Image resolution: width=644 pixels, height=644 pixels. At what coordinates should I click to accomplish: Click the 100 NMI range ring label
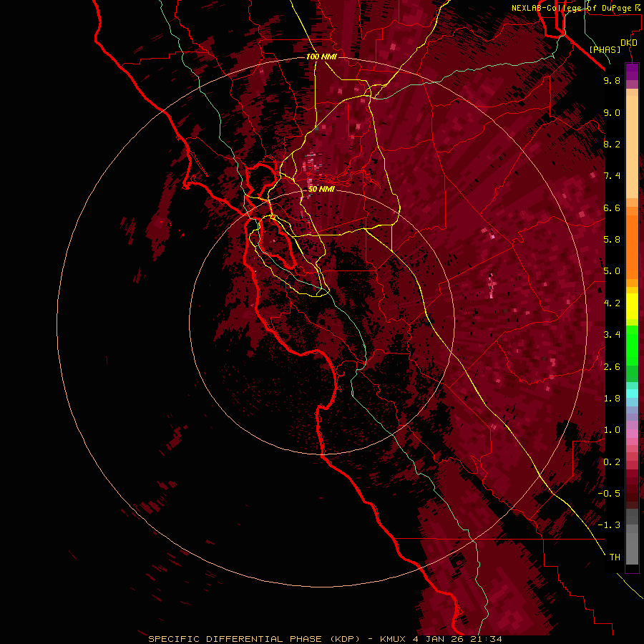pos(321,57)
